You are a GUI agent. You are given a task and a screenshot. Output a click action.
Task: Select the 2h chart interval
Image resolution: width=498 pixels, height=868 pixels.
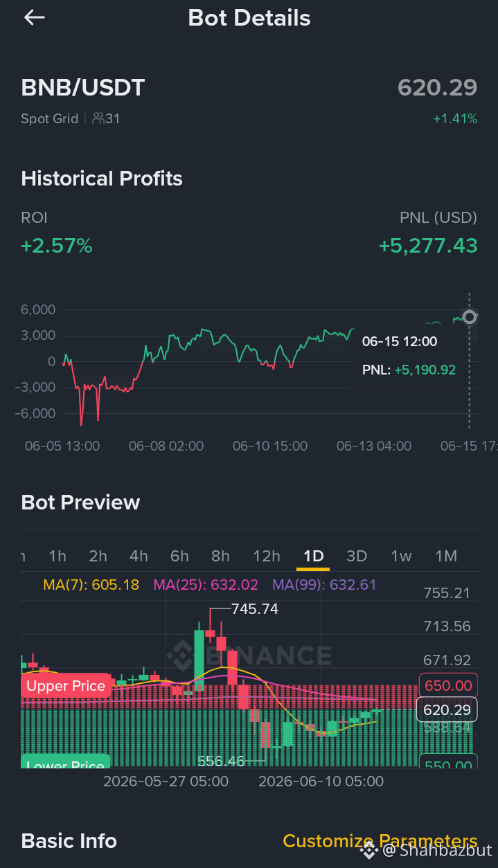(x=98, y=556)
